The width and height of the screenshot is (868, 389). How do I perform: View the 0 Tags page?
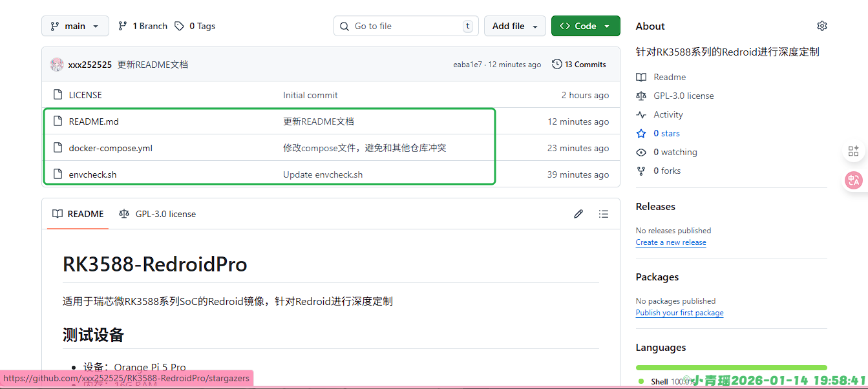click(x=201, y=26)
